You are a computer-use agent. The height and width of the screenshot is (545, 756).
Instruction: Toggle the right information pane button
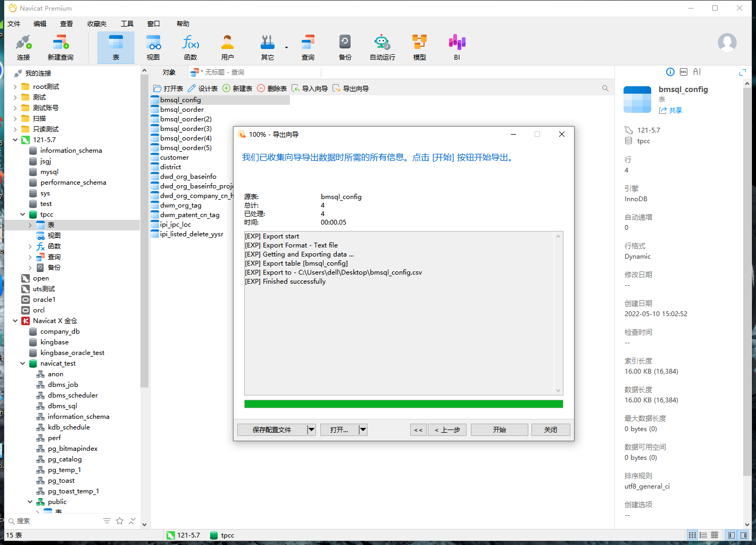pyautogui.click(x=743, y=535)
